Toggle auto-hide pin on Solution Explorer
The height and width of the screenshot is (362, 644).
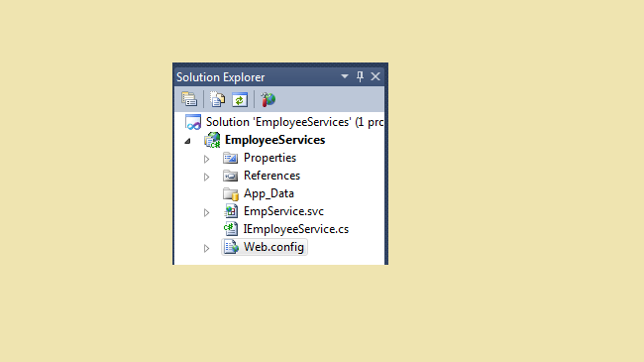click(x=360, y=76)
